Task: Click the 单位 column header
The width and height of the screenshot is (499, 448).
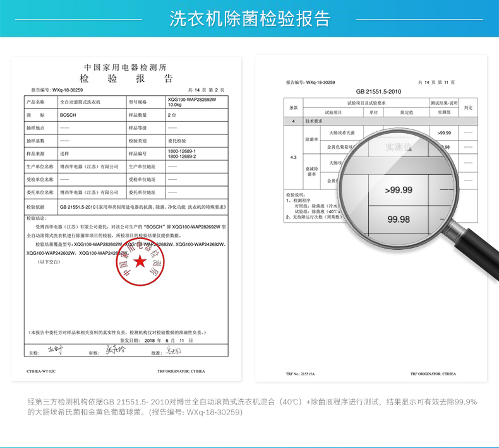Action: pos(373,112)
